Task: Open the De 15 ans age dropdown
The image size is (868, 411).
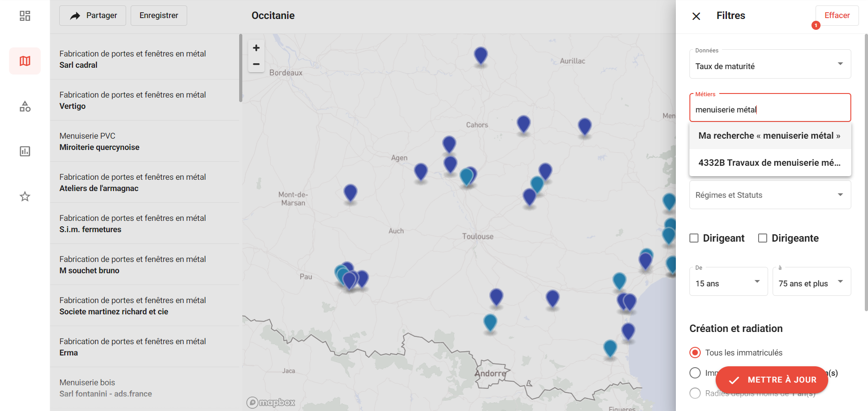Action: (x=728, y=281)
